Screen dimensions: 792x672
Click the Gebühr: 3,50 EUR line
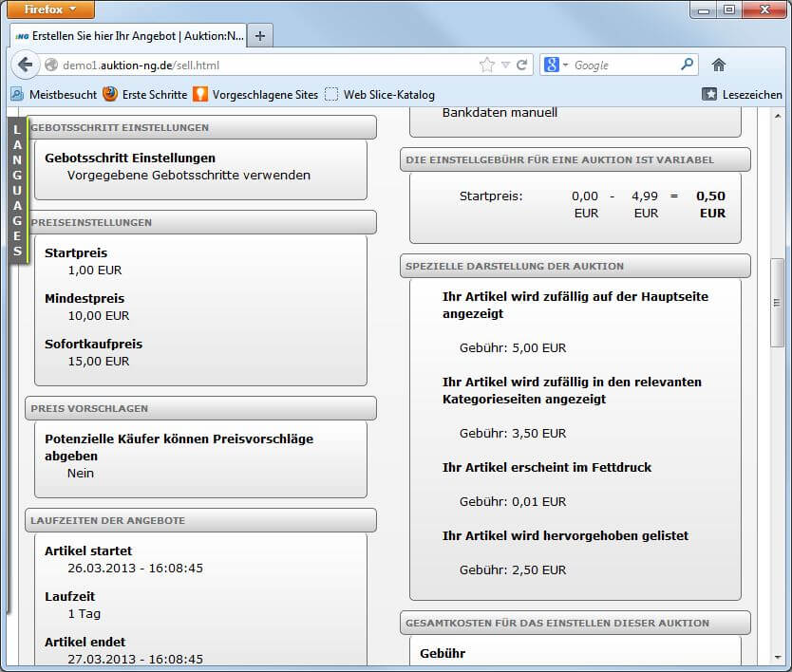tap(513, 433)
